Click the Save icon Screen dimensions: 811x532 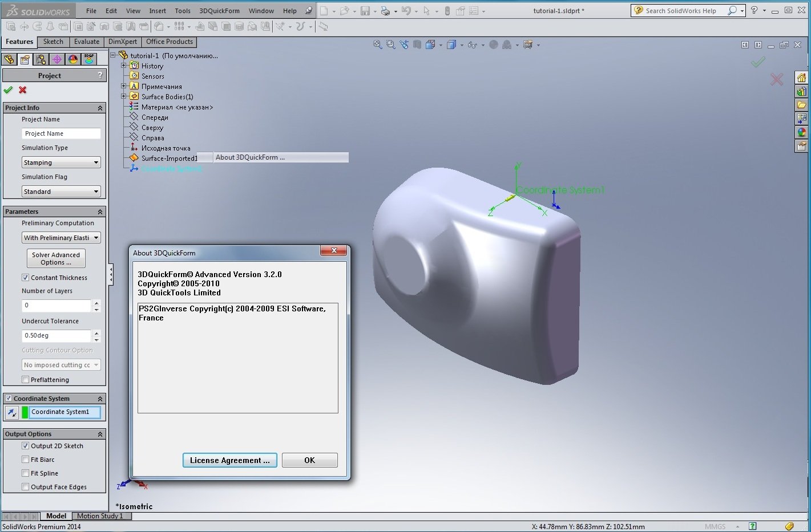[x=365, y=11]
